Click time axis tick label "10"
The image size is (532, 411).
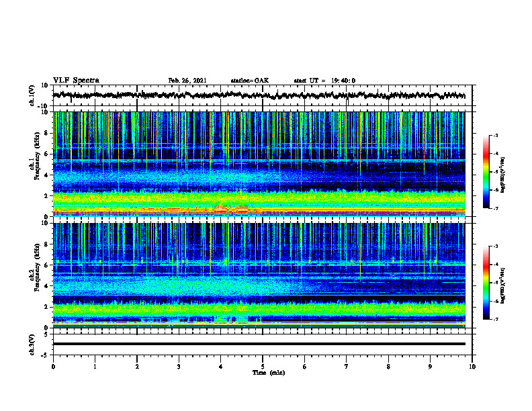coord(472,367)
